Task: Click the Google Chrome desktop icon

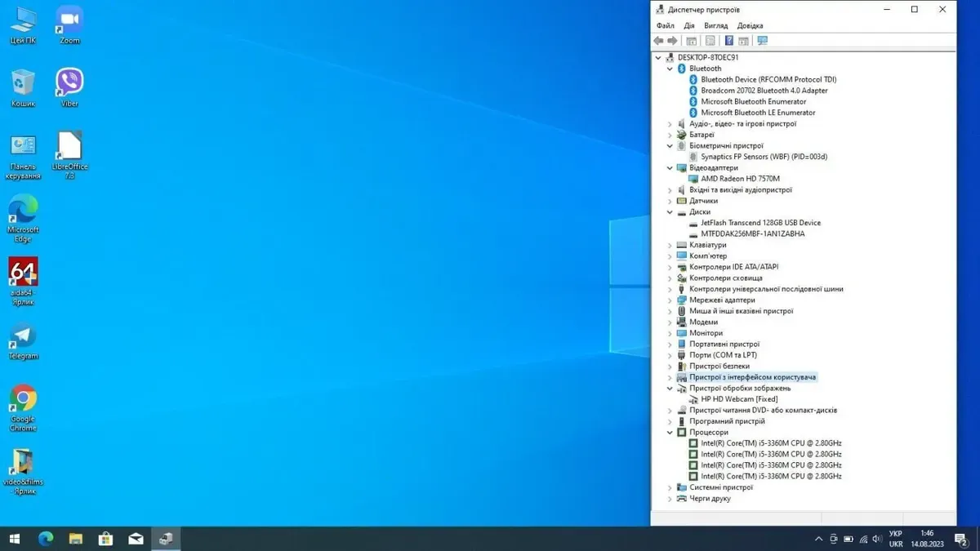Action: tap(23, 401)
